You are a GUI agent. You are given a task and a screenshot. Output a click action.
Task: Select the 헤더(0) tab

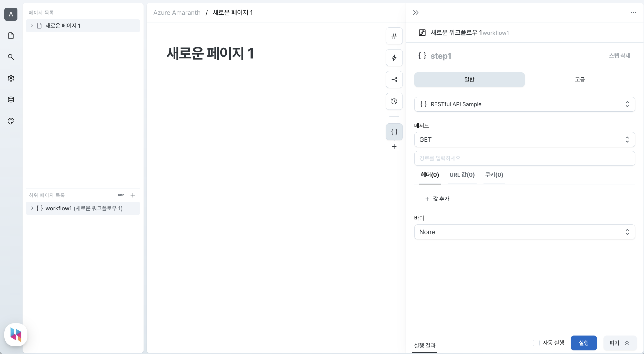pyautogui.click(x=430, y=175)
